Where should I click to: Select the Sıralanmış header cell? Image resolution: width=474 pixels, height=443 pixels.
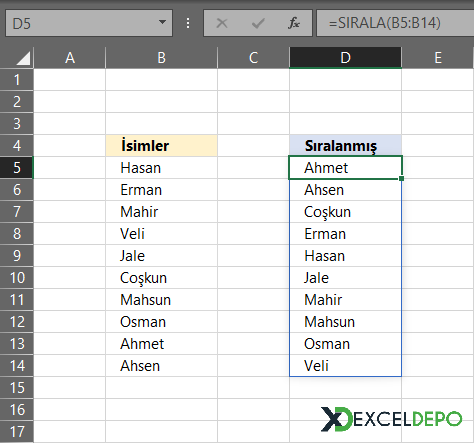point(345,145)
